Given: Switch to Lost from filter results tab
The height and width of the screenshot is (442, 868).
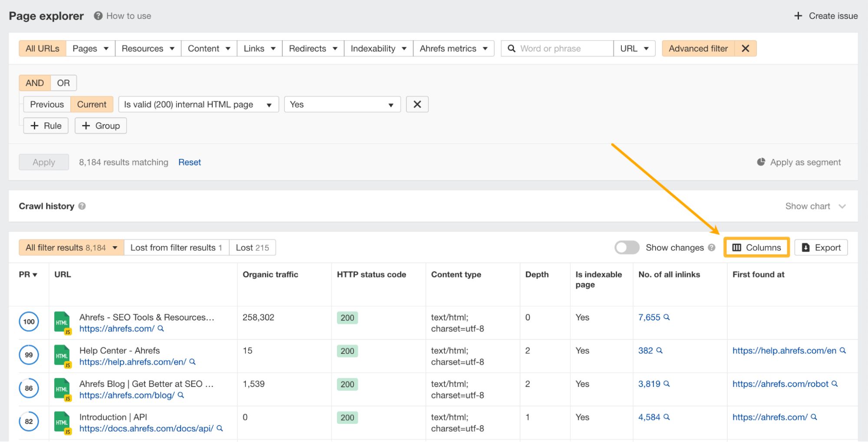Looking at the screenshot, I should [176, 247].
